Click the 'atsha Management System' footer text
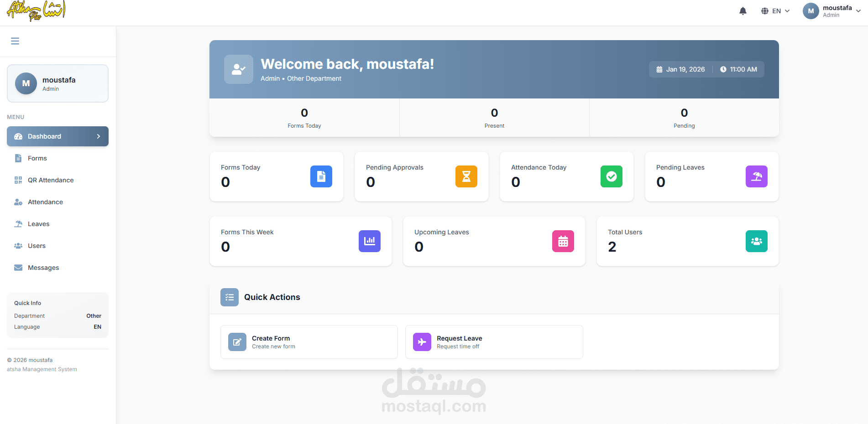 point(42,369)
